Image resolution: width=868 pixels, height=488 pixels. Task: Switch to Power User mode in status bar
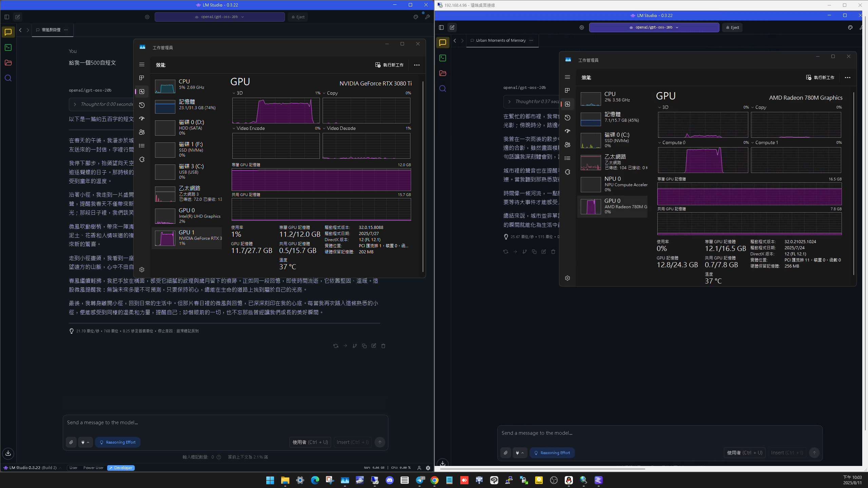(x=93, y=468)
